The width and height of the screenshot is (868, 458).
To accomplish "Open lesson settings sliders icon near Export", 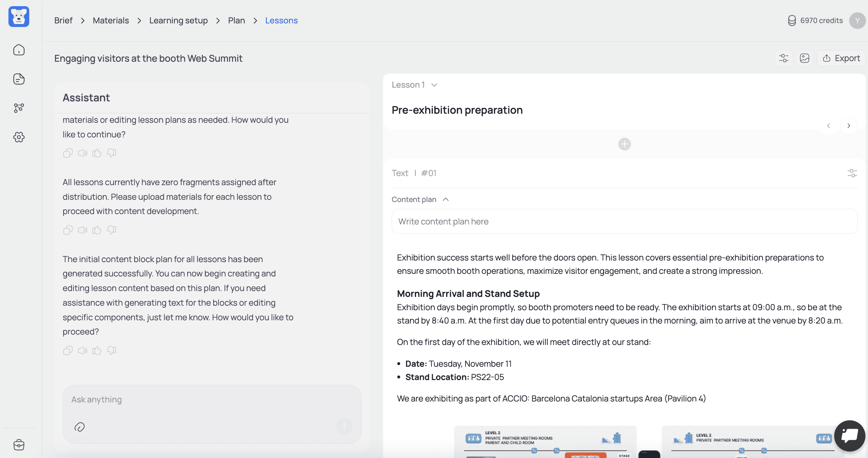I will pos(784,58).
